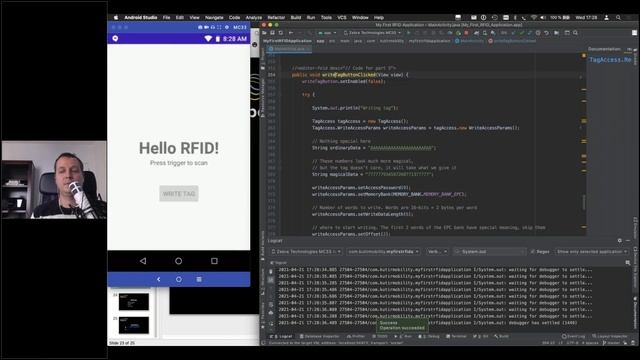Open the Apple menu
640x360 pixels.
point(116,18)
